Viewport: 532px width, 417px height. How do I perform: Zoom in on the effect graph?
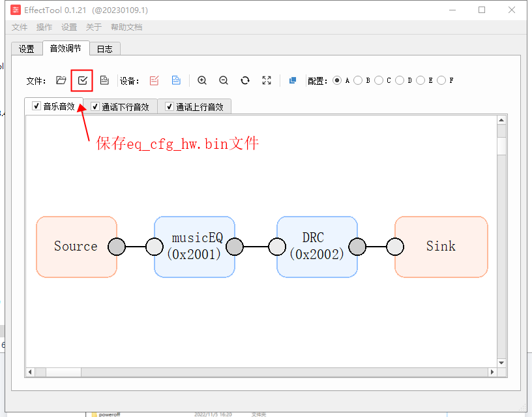coord(202,80)
